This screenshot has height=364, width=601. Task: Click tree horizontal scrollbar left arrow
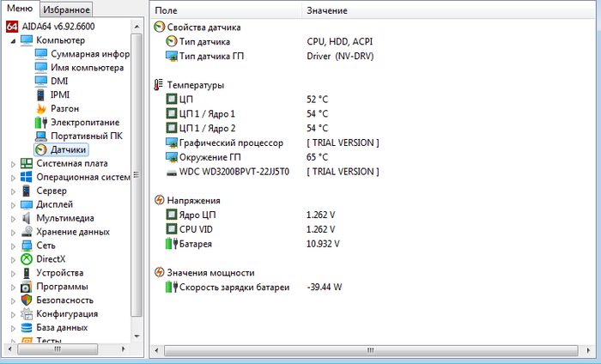tap(10, 349)
